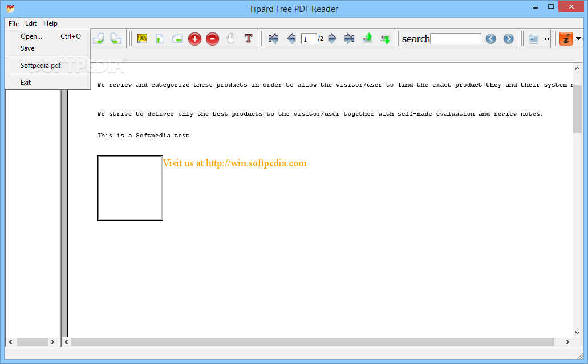The image size is (588, 364).
Task: Click the empty image box in the document
Action: pos(130,188)
